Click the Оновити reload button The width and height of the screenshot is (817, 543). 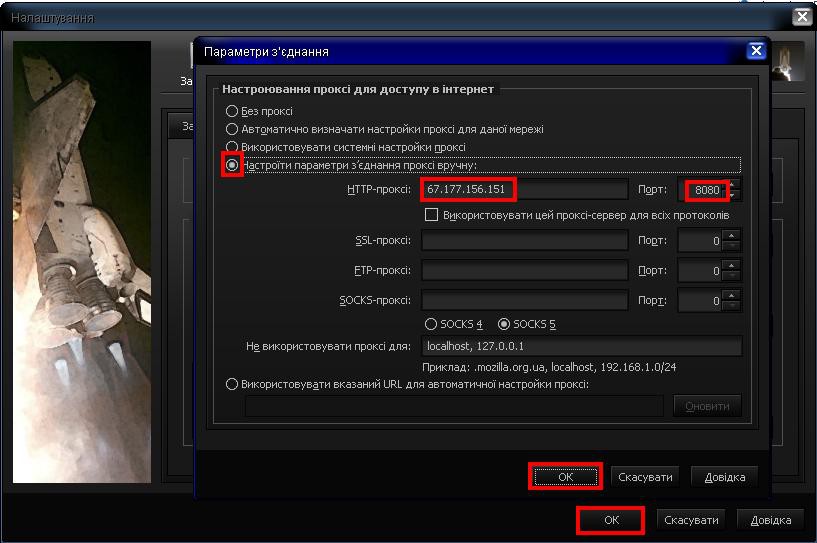(707, 406)
